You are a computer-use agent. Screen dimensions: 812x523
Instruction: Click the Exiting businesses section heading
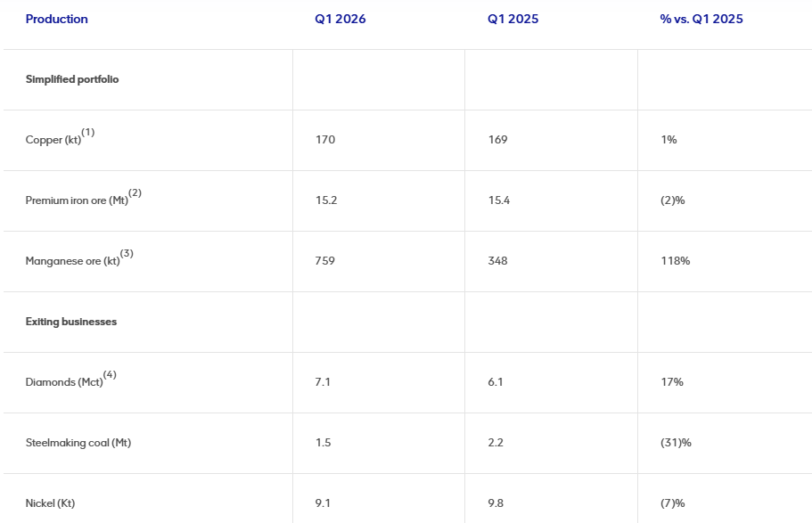pos(71,322)
